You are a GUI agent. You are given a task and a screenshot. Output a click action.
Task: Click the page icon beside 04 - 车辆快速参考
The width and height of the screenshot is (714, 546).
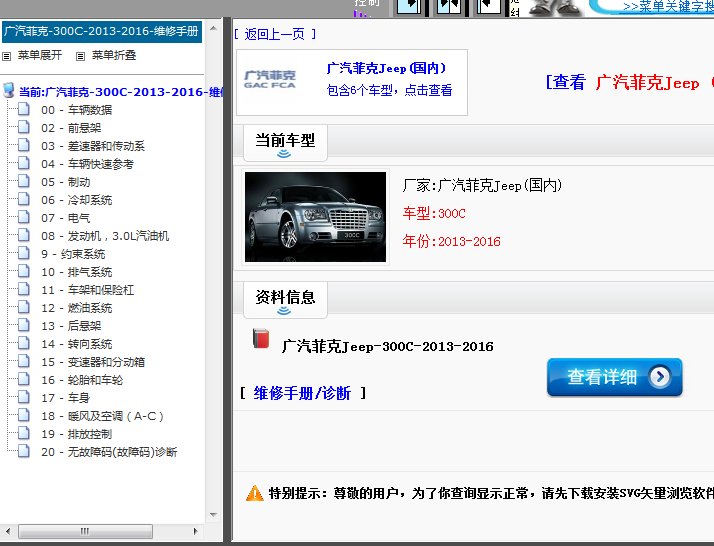coord(24,163)
